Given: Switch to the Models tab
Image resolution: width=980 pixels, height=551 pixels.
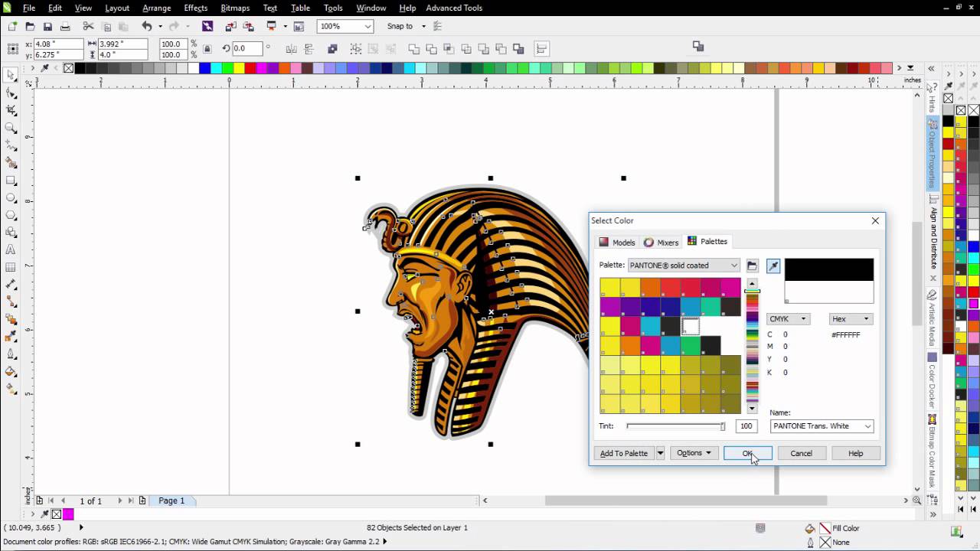Looking at the screenshot, I should 617,242.
